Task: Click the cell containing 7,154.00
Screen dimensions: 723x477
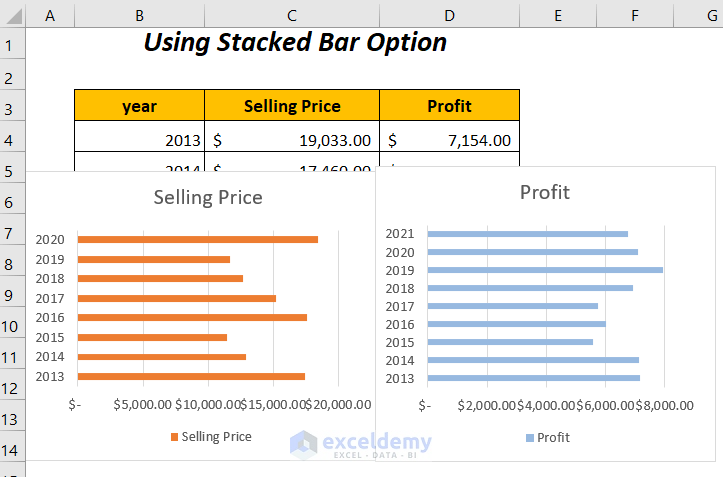Action: click(449, 141)
